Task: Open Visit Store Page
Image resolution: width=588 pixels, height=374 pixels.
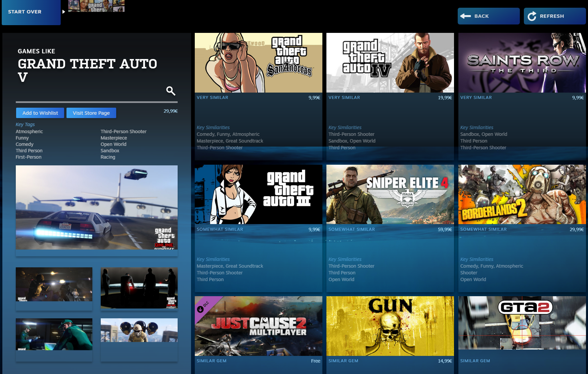Action: tap(91, 113)
